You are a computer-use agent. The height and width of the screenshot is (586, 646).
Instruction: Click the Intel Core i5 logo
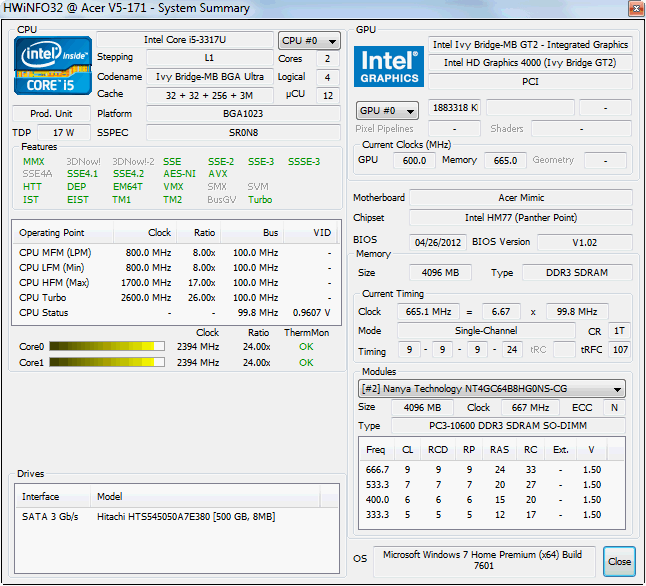[x=53, y=66]
